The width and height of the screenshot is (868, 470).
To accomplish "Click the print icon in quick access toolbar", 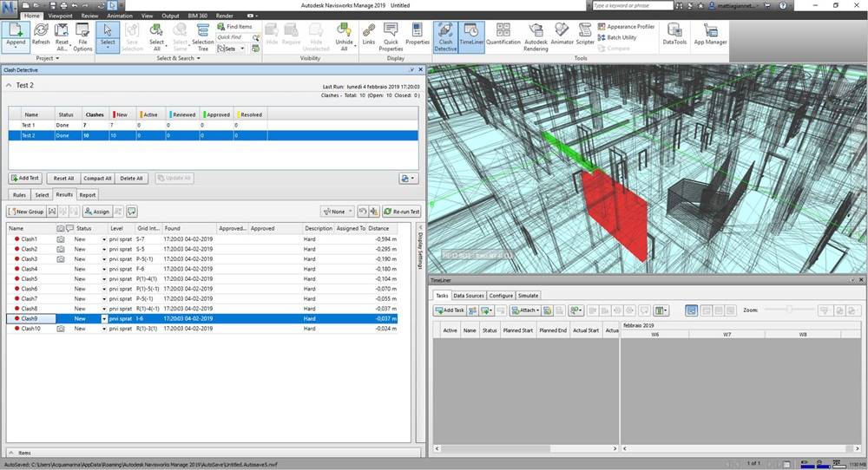I will tap(63, 5).
